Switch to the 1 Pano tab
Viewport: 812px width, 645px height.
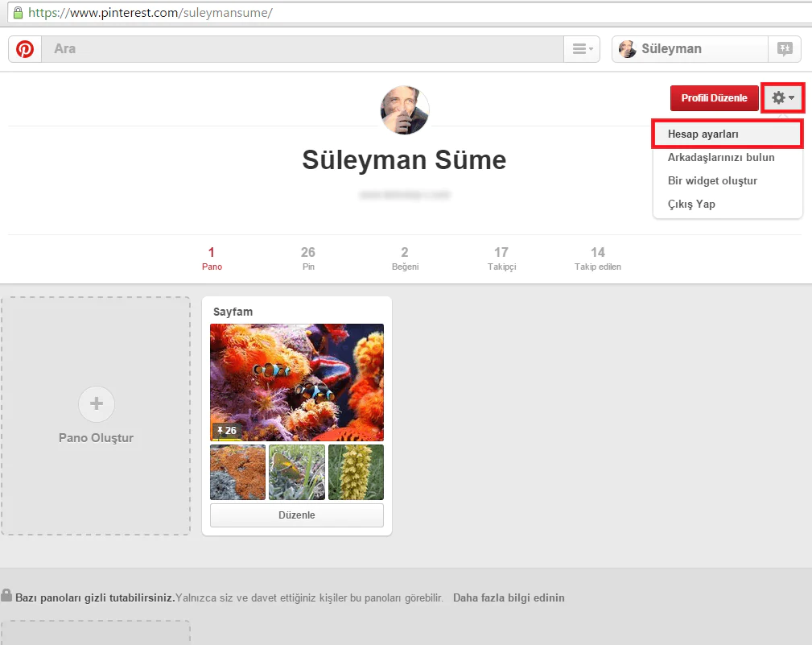(212, 258)
